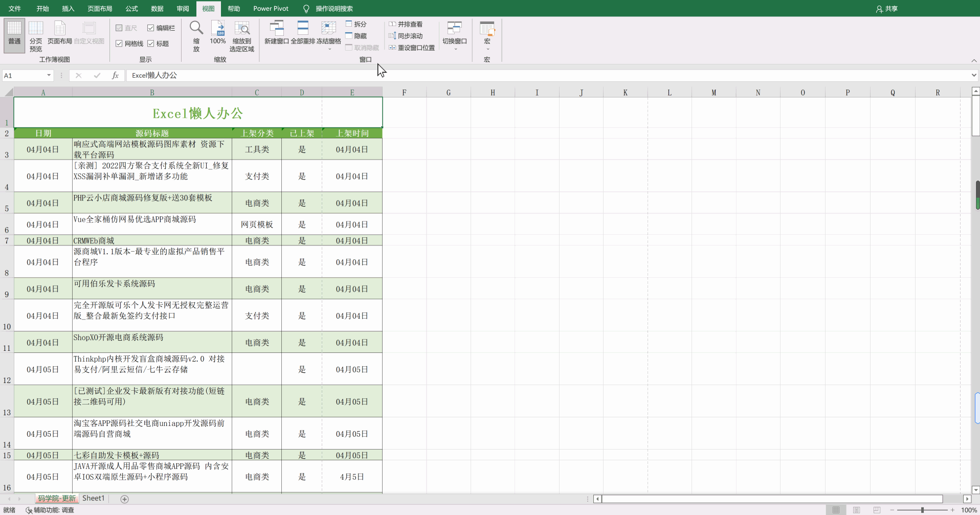Select the 码学院-更新 worksheet tab
980x515 pixels.
point(57,498)
